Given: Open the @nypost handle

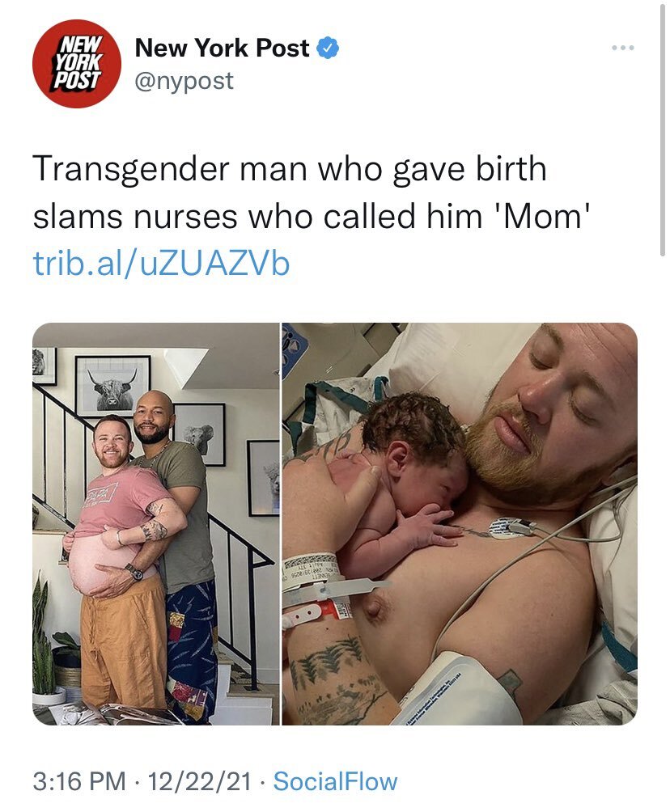Looking at the screenshot, I should [184, 81].
